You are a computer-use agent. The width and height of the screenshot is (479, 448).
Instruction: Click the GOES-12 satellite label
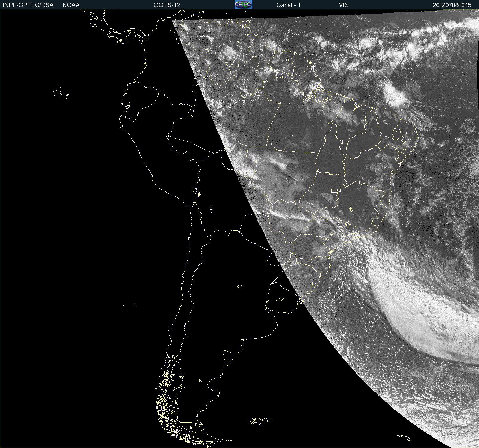(167, 5)
